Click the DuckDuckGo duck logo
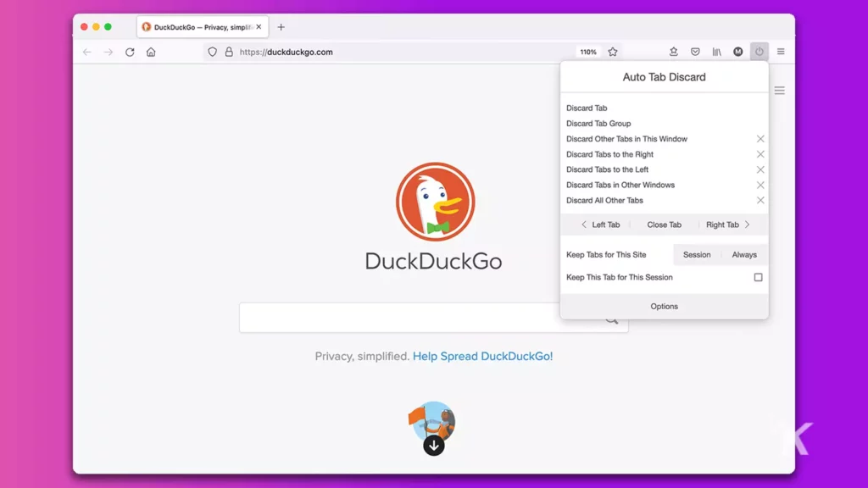 tap(435, 202)
